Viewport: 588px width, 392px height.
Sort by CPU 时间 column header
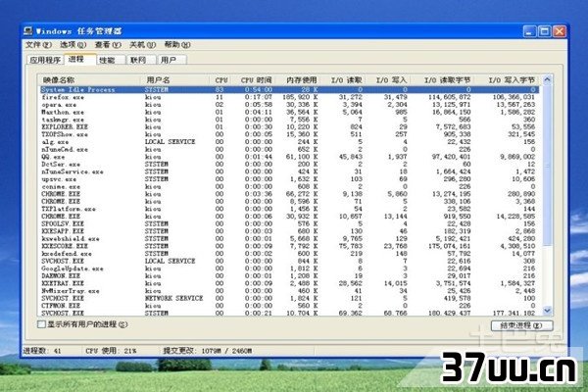(255, 80)
